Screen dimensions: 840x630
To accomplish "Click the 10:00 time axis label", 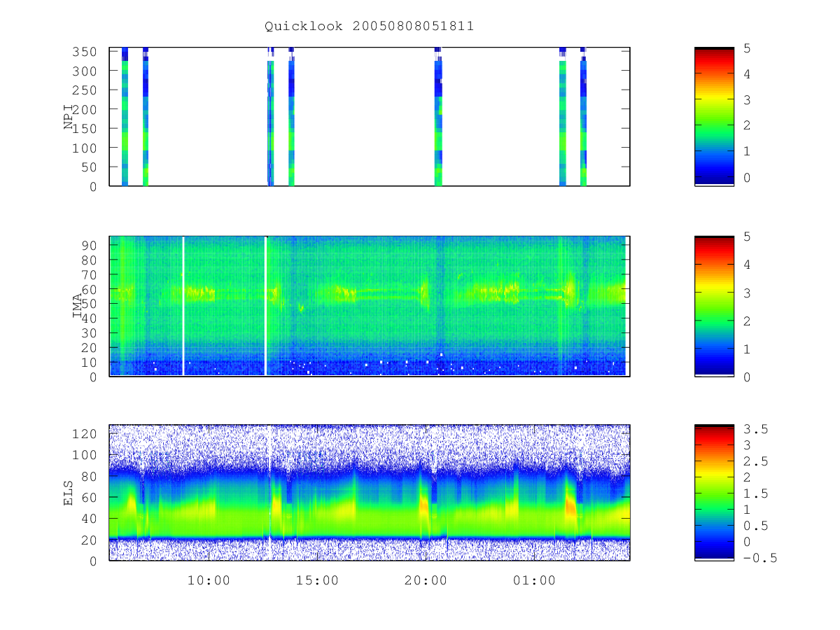I will point(209,580).
